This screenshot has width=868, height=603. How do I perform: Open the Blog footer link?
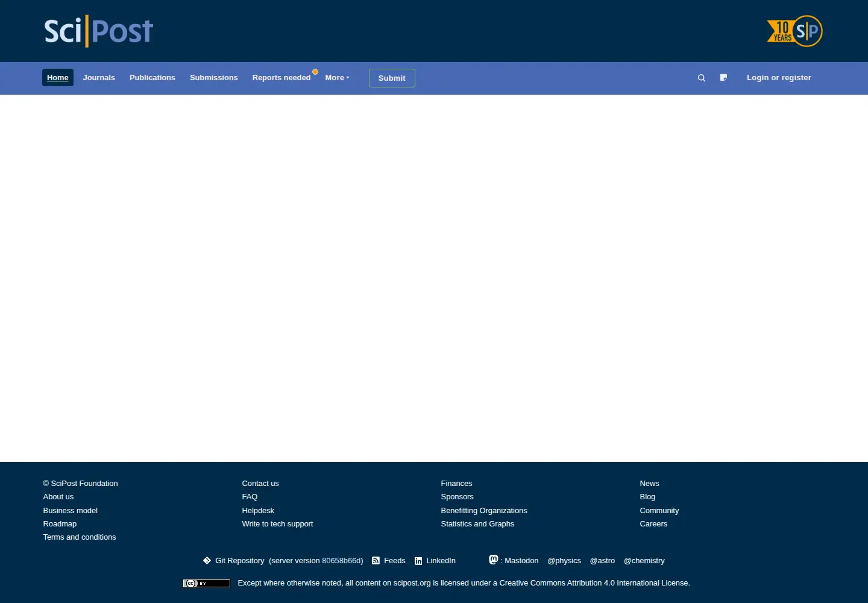(x=647, y=497)
